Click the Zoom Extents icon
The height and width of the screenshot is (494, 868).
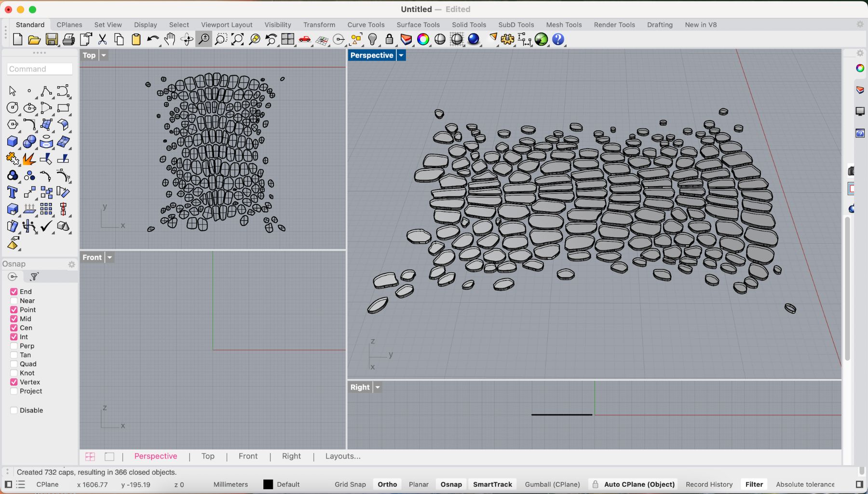[238, 40]
